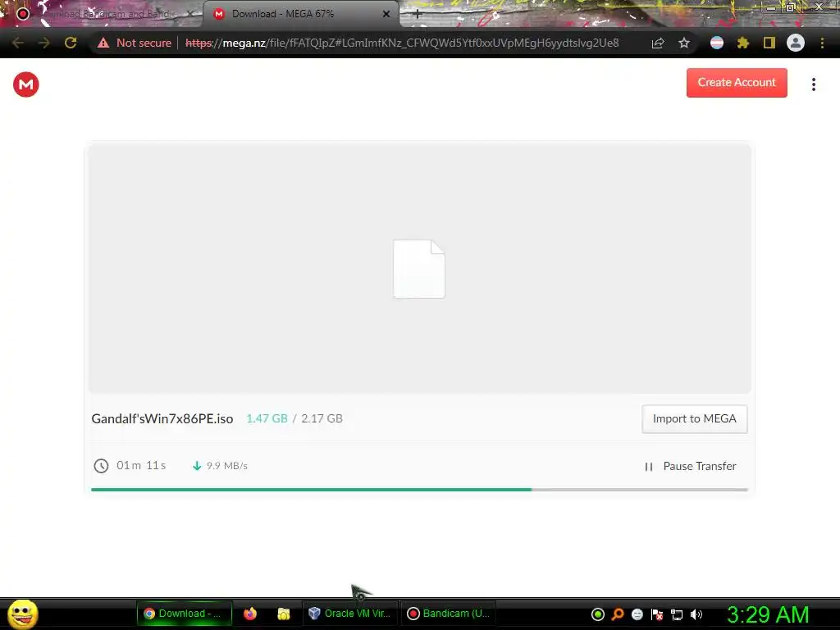The image size is (840, 630).
Task: Click the remaining time clock icon
Action: pyautogui.click(x=101, y=466)
